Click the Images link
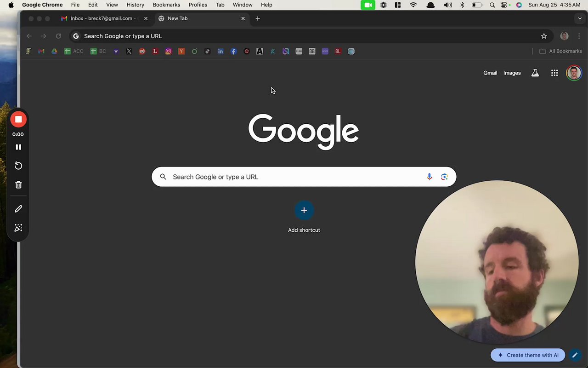This screenshot has width=588, height=368. point(512,73)
